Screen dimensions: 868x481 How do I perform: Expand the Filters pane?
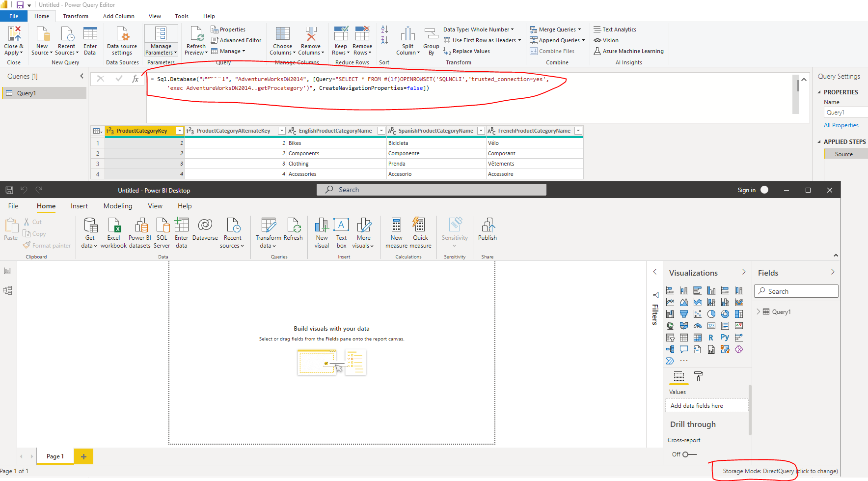[655, 272]
